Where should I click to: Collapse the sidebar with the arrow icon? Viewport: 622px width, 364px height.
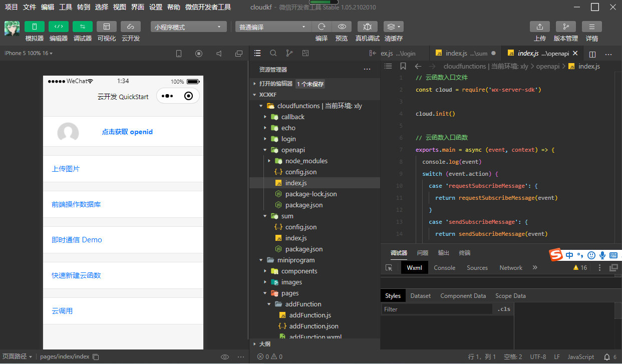coord(373,53)
